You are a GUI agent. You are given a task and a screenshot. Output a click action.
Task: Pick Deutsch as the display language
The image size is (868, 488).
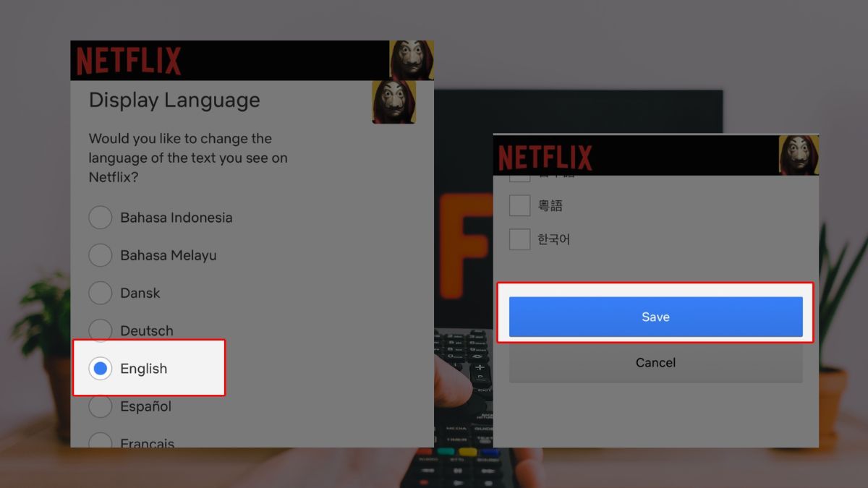pos(101,330)
